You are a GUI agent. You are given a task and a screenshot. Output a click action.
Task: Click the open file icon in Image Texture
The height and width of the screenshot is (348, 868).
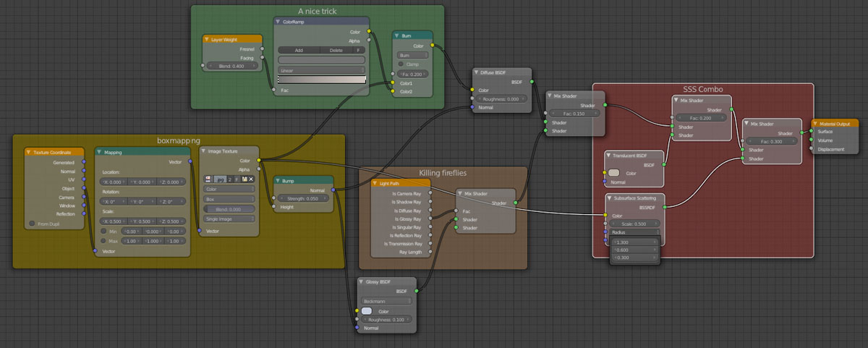point(244,178)
